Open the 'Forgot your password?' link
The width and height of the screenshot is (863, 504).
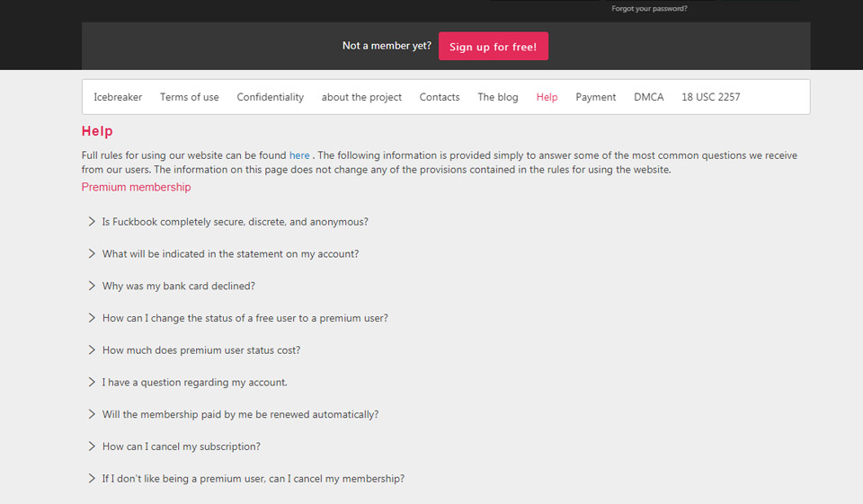point(649,8)
